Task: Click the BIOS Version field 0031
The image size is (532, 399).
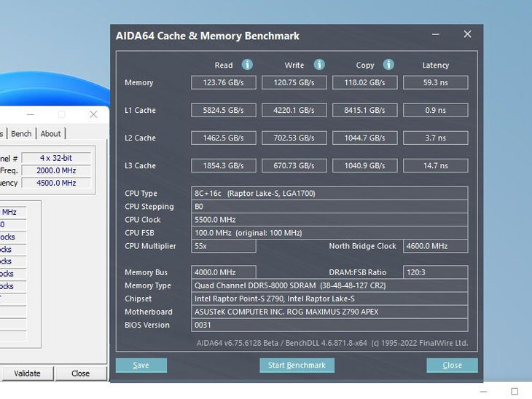Action: coord(329,325)
